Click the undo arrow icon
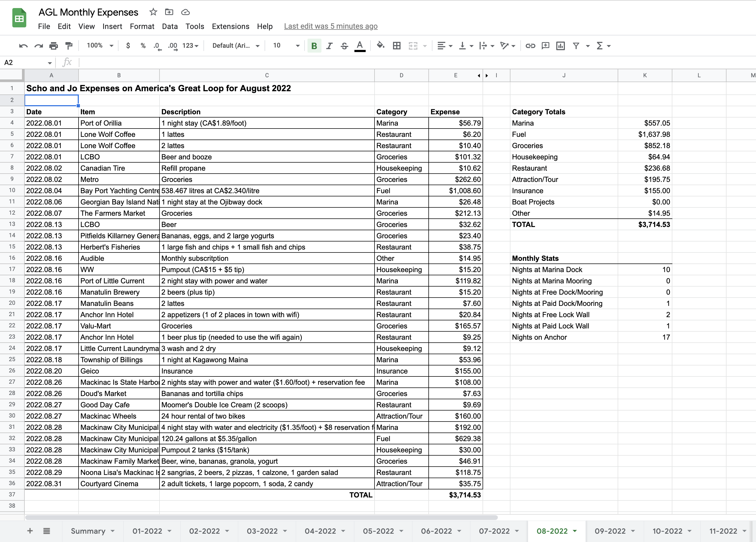This screenshot has height=542, width=756. [x=23, y=46]
